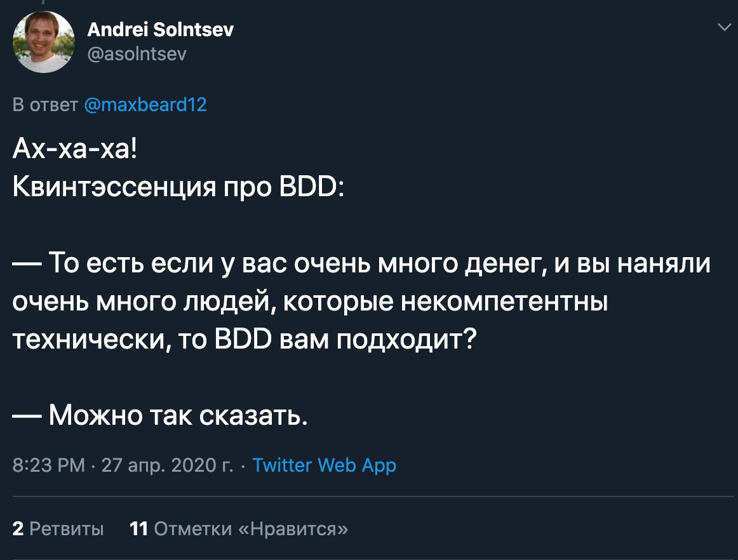Open the tweet options chevron menu
This screenshot has width=738, height=560.
(x=723, y=27)
